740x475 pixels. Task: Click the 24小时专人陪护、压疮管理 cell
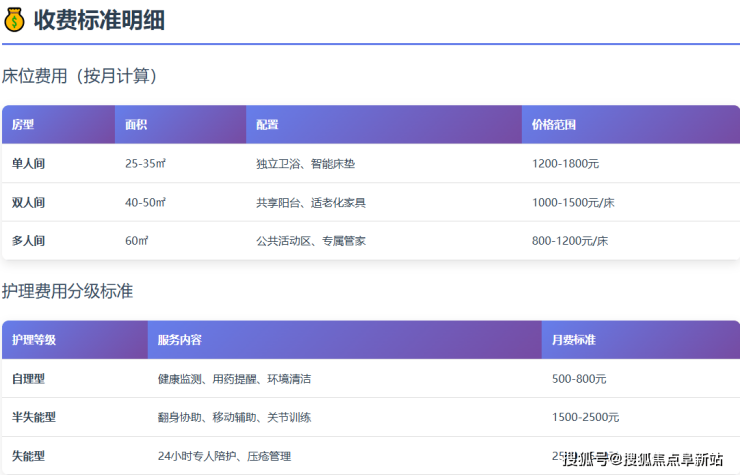pos(224,456)
